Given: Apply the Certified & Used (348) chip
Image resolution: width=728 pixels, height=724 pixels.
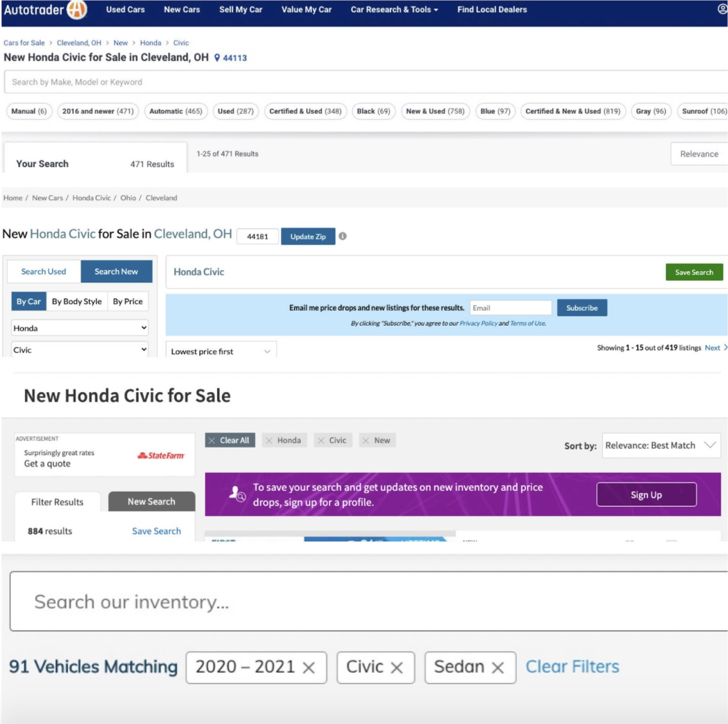Looking at the screenshot, I should click(306, 111).
